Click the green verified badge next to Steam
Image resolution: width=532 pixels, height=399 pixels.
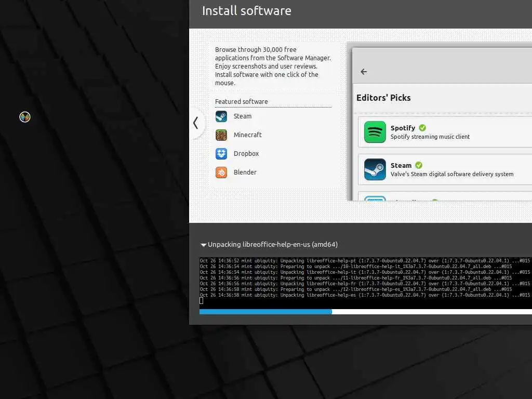pos(419,165)
